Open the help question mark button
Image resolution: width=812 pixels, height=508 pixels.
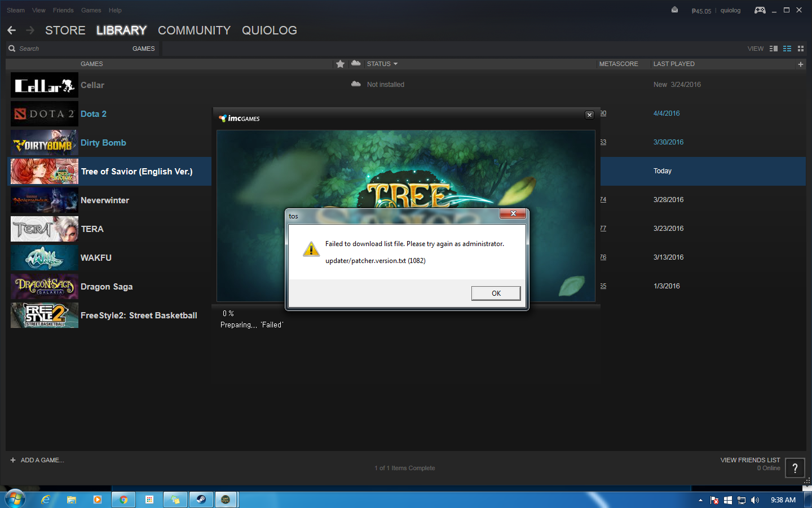click(795, 468)
